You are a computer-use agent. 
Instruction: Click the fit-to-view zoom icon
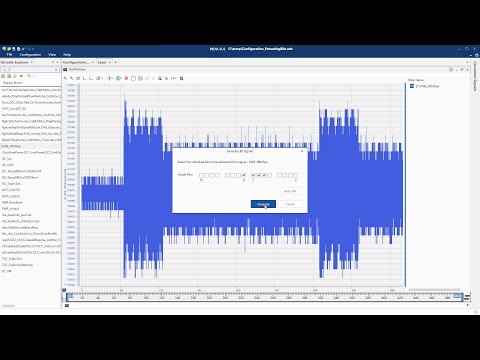(x=78, y=78)
